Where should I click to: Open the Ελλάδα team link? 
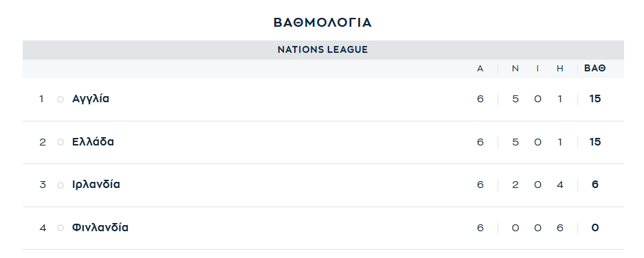coord(93,142)
